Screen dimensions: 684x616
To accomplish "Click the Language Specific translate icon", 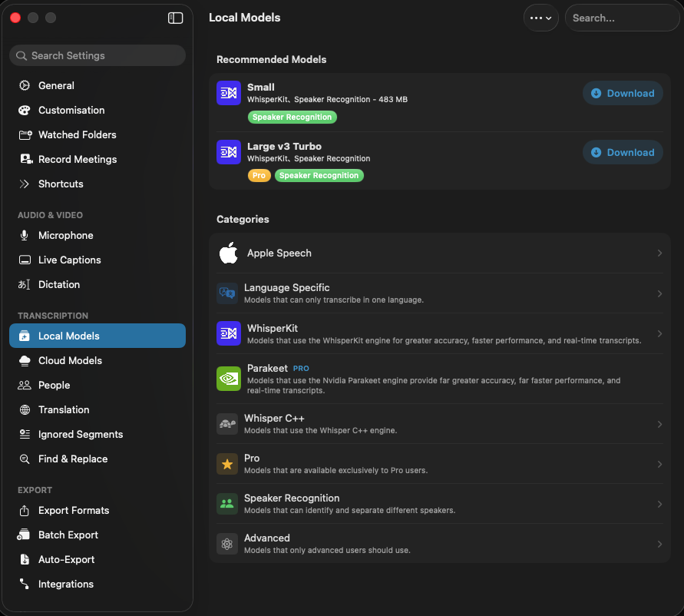I will coord(227,293).
